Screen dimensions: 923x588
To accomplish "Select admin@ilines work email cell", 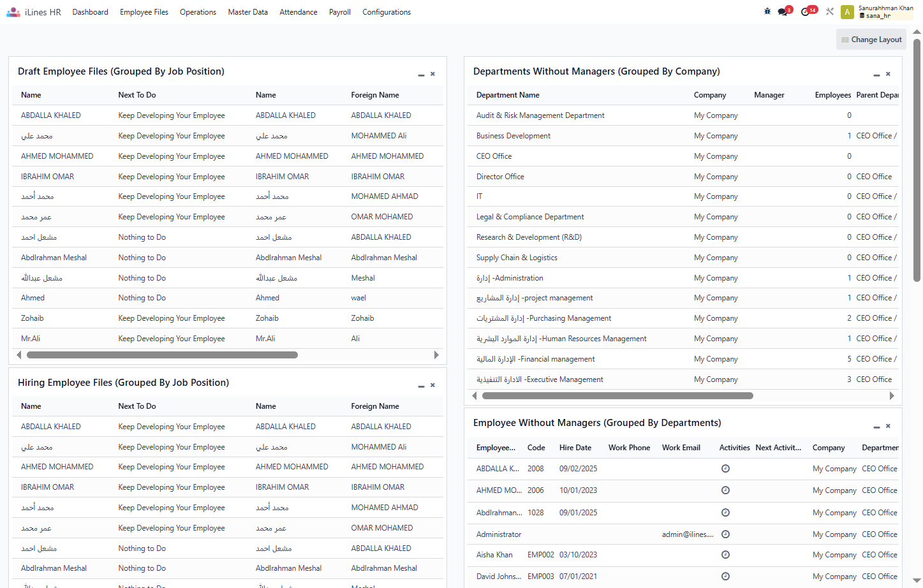I will (x=688, y=534).
